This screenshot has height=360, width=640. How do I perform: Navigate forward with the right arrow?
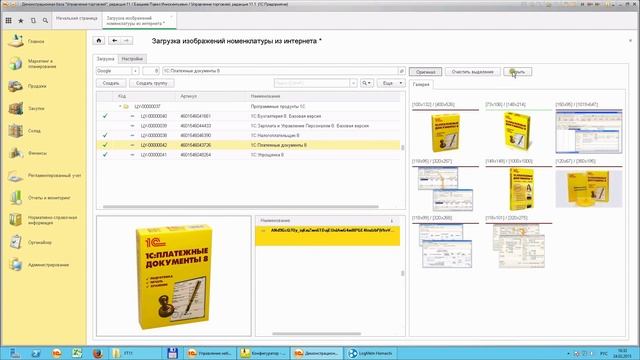click(x=127, y=40)
